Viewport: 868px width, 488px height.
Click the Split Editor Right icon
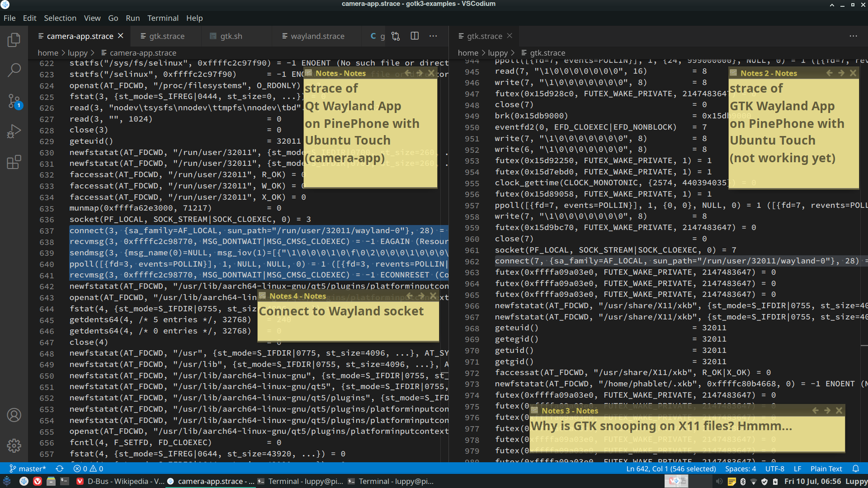(x=414, y=36)
